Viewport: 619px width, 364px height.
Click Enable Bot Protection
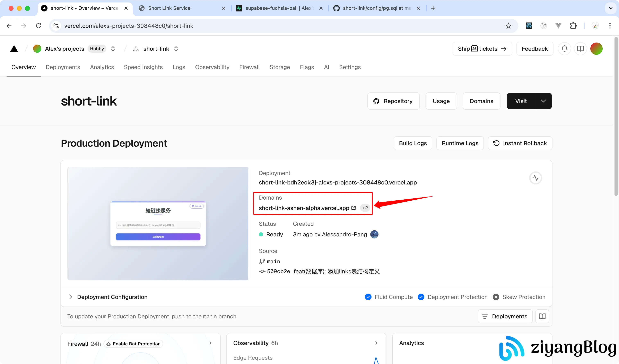click(133, 344)
